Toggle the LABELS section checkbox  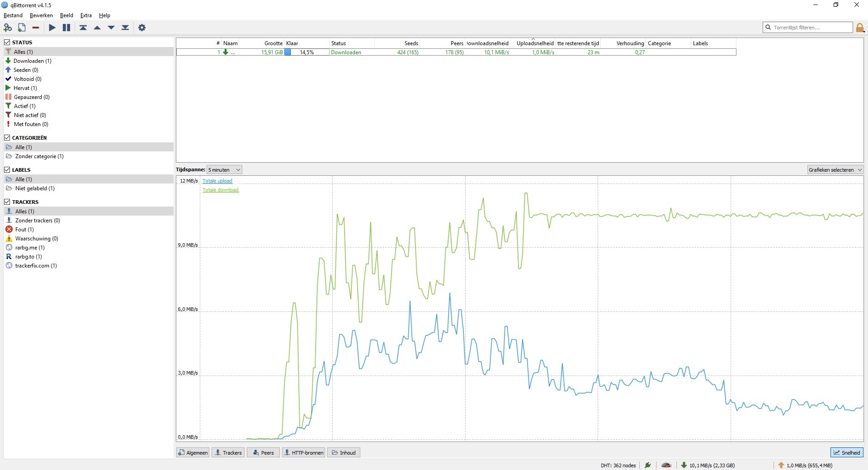pyautogui.click(x=7, y=169)
